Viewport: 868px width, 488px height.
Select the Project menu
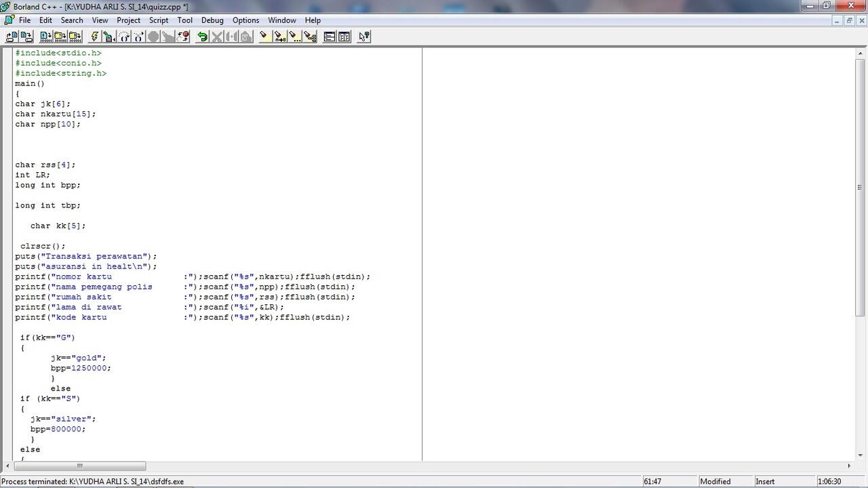click(x=128, y=20)
